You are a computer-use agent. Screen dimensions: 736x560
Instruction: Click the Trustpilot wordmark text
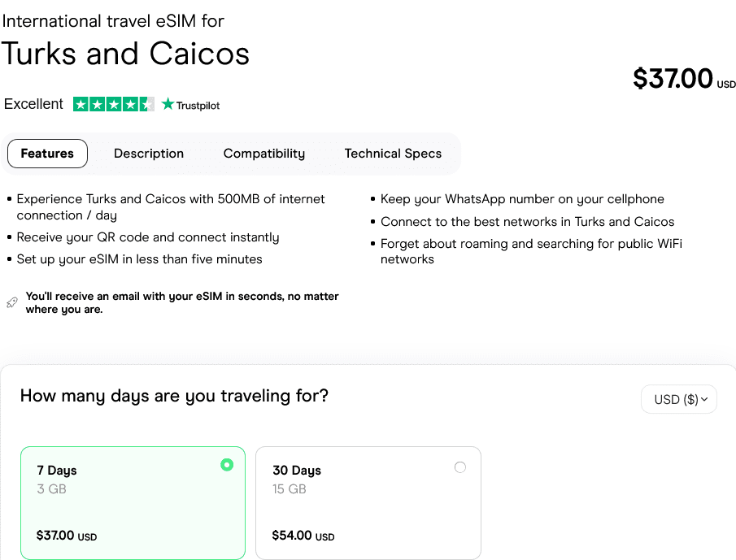(198, 105)
